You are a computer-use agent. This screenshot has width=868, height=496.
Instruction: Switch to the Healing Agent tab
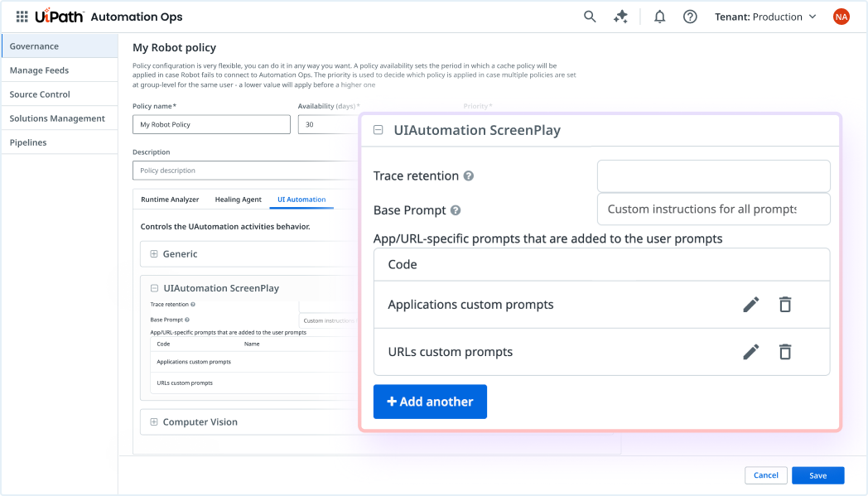point(238,200)
